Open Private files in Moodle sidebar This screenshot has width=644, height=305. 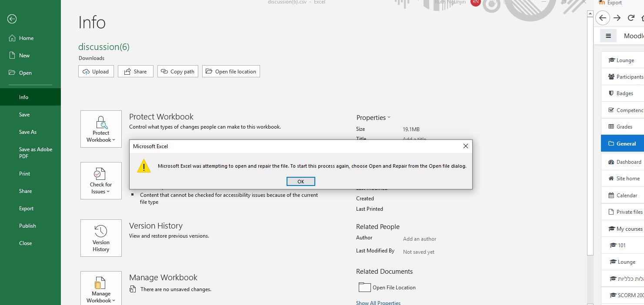pos(623,212)
